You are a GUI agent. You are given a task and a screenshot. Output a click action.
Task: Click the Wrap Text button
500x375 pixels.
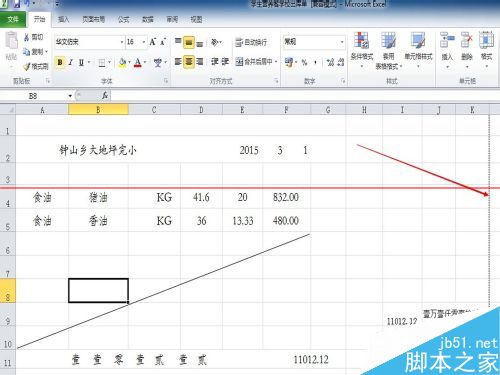[251, 42]
